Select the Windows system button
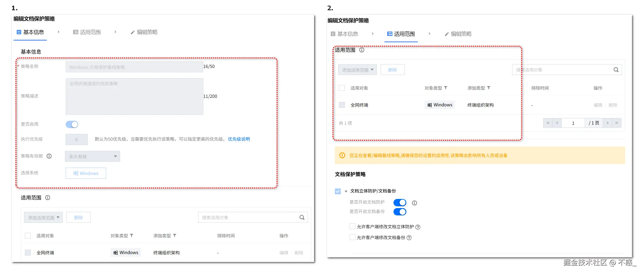This screenshot has width=644, height=274. click(x=86, y=173)
